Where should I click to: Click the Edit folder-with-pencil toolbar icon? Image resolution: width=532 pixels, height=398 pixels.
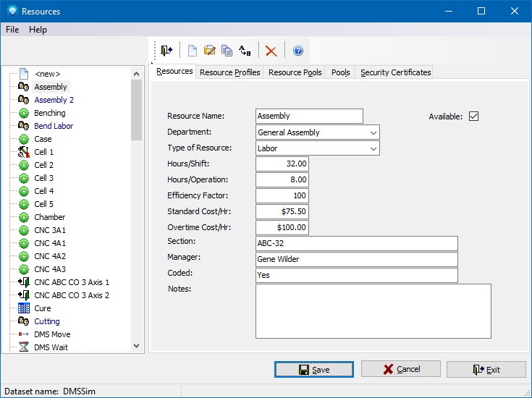(210, 51)
